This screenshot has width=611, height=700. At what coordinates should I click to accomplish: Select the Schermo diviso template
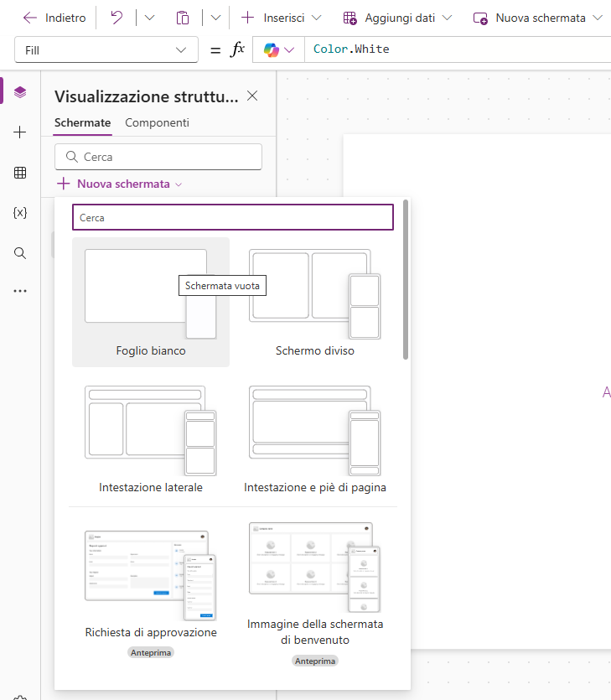coord(315,303)
